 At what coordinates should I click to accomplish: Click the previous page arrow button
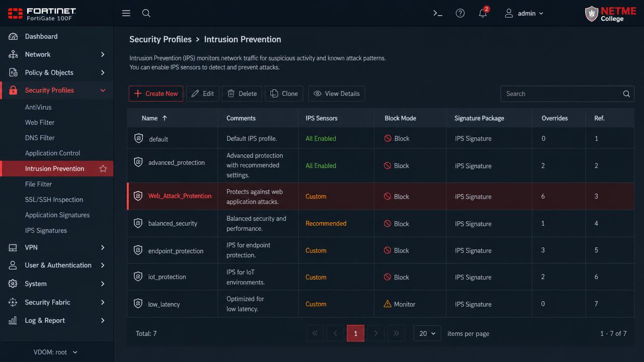335,333
